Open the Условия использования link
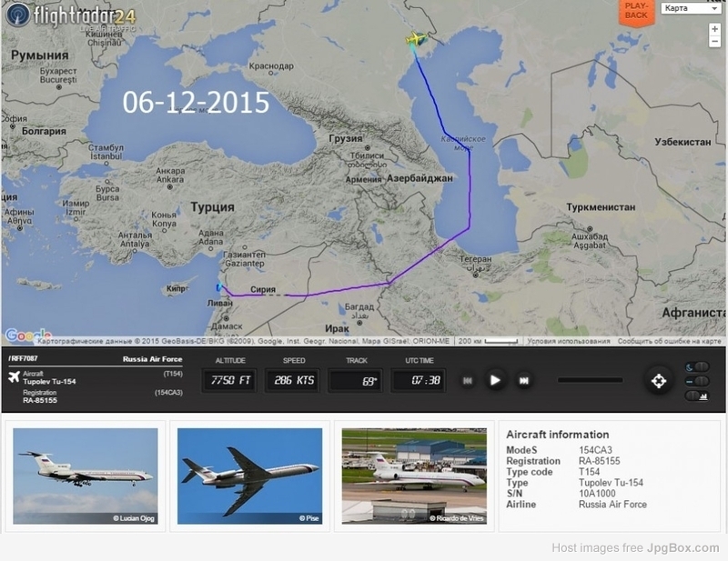 pos(569,341)
